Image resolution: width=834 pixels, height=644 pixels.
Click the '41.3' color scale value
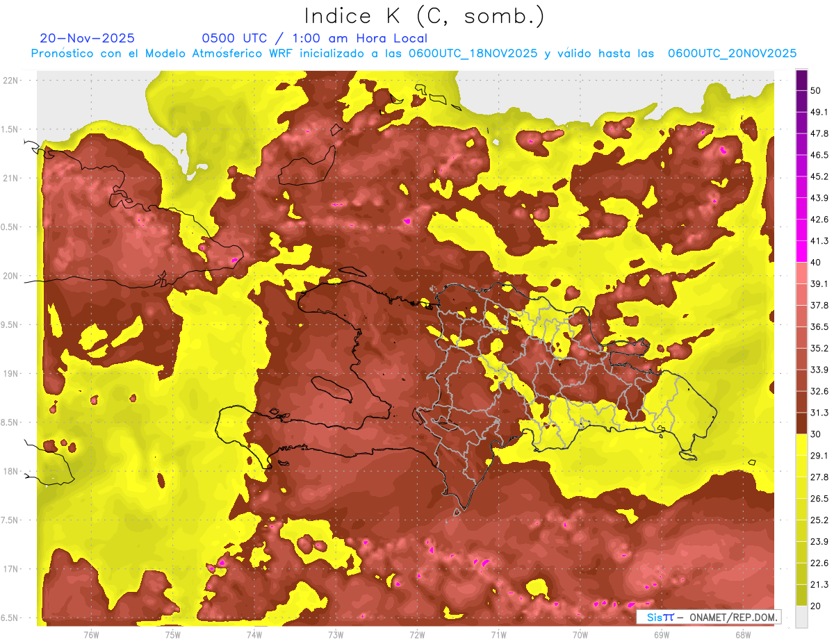819,241
